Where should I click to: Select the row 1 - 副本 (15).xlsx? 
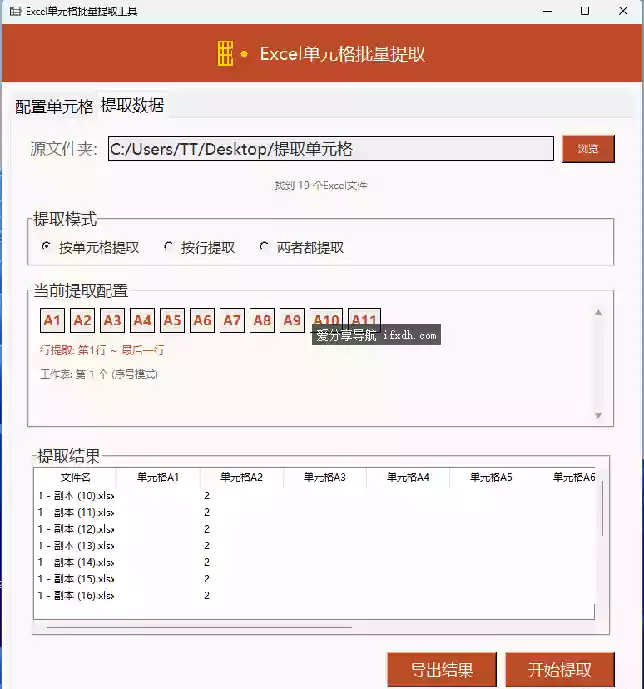click(314, 579)
